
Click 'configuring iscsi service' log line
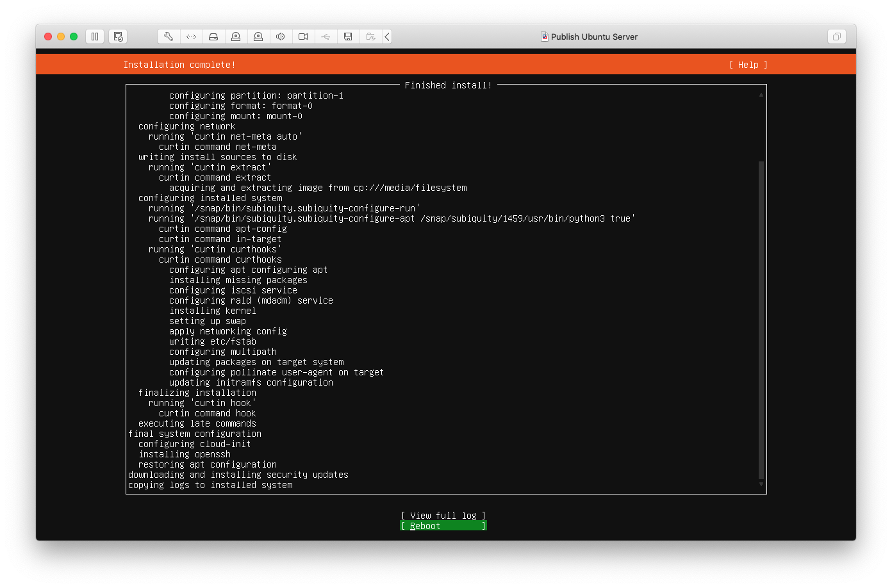233,290
